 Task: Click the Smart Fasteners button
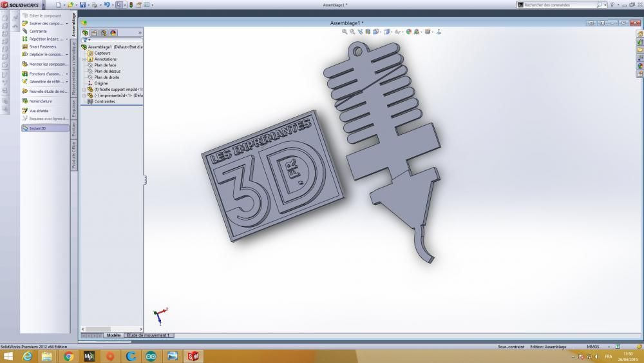tap(39, 47)
